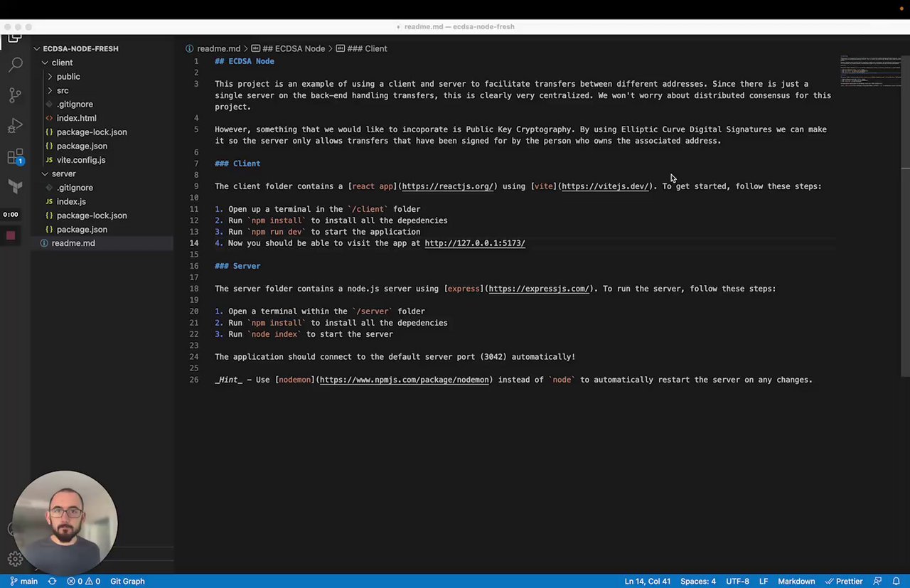Viewport: 910px width, 588px height.
Task: Select readme.md in the explorer tree
Action: 73,243
